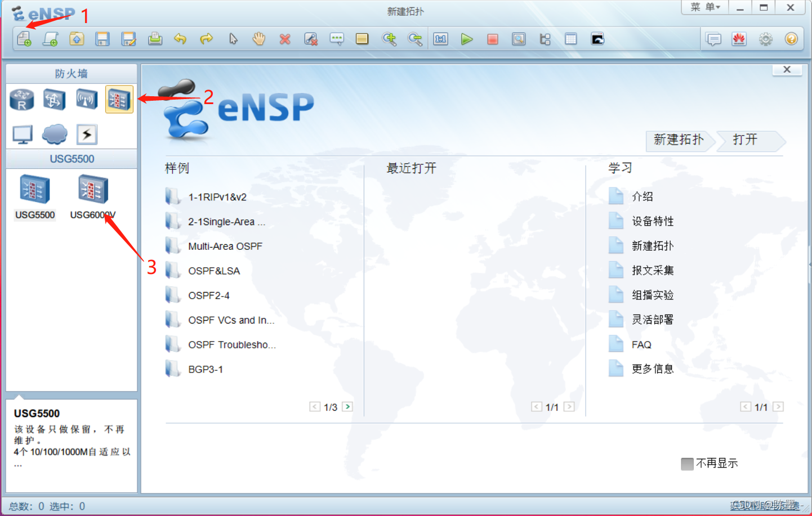The height and width of the screenshot is (516, 812).
Task: Click the Save As toolbar icon
Action: (129, 39)
